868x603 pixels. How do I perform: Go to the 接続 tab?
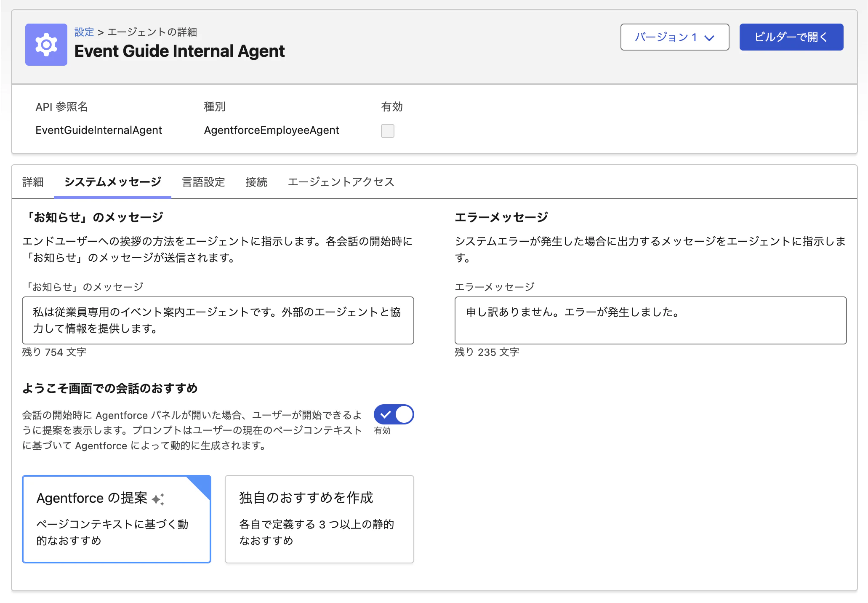pos(256,182)
